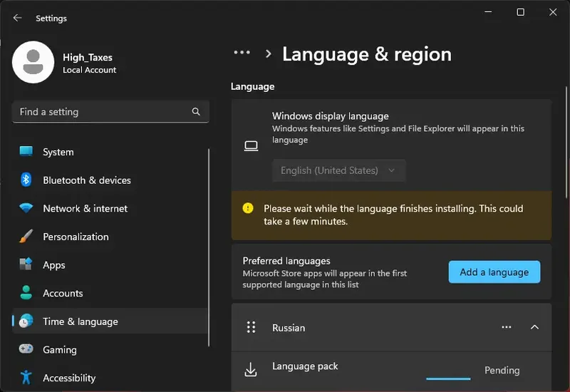Click the Accounts person icon
Viewport: 570px width, 392px height.
click(x=26, y=293)
